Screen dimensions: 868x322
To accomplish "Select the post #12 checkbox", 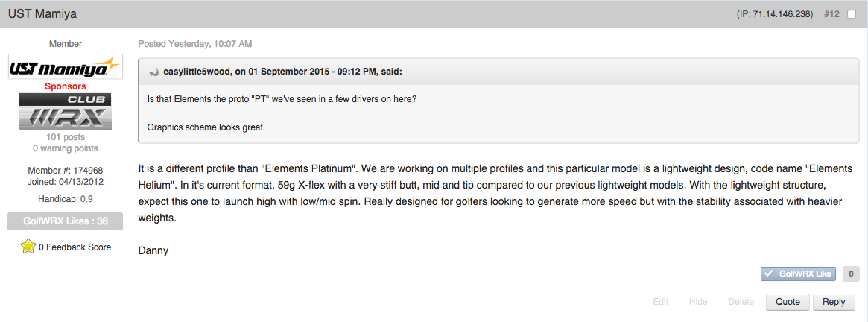I will 852,14.
